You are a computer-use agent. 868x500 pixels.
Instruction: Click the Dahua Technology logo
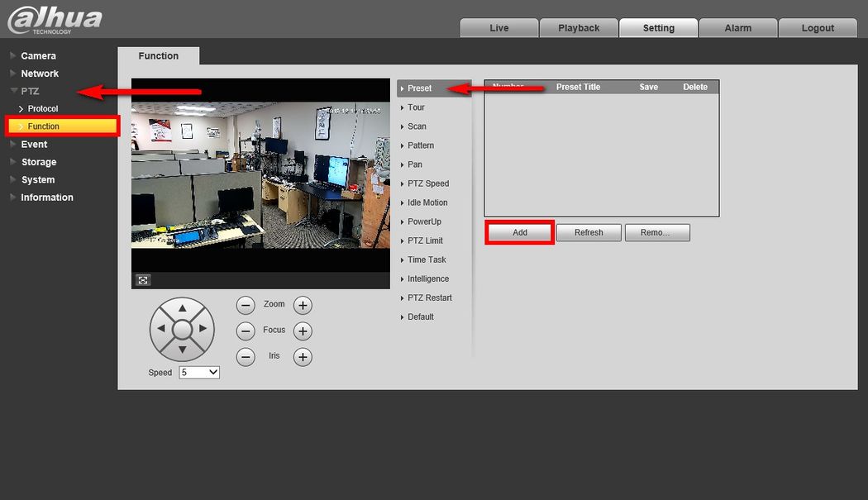coord(55,20)
